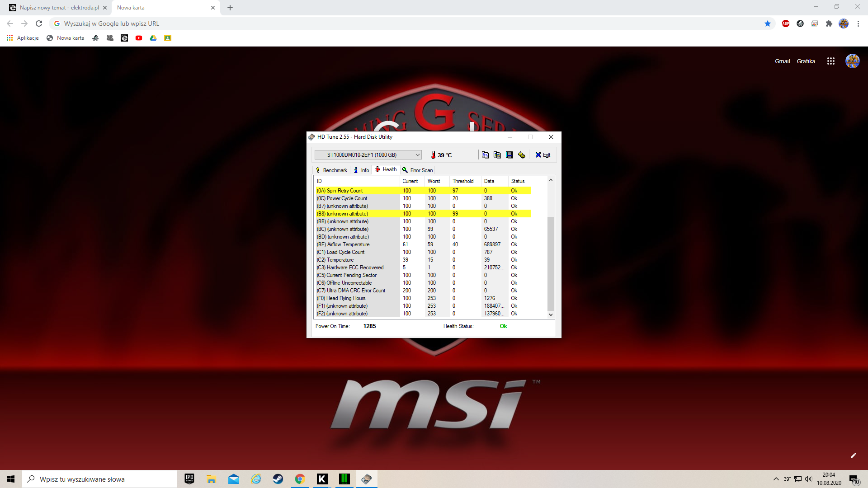Open the Nowa karta bookmark
Image resolution: width=868 pixels, height=488 pixels.
[66, 38]
